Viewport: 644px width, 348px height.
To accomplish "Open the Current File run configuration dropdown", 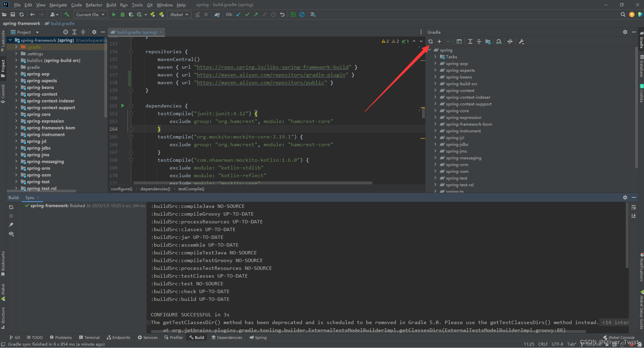I will click(x=90, y=14).
